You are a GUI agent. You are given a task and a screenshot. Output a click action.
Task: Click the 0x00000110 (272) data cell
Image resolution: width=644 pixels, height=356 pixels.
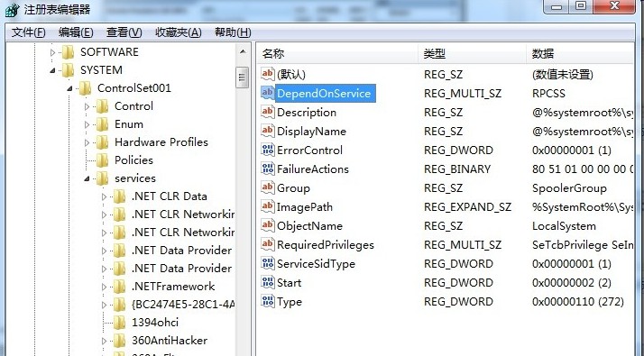pyautogui.click(x=578, y=302)
